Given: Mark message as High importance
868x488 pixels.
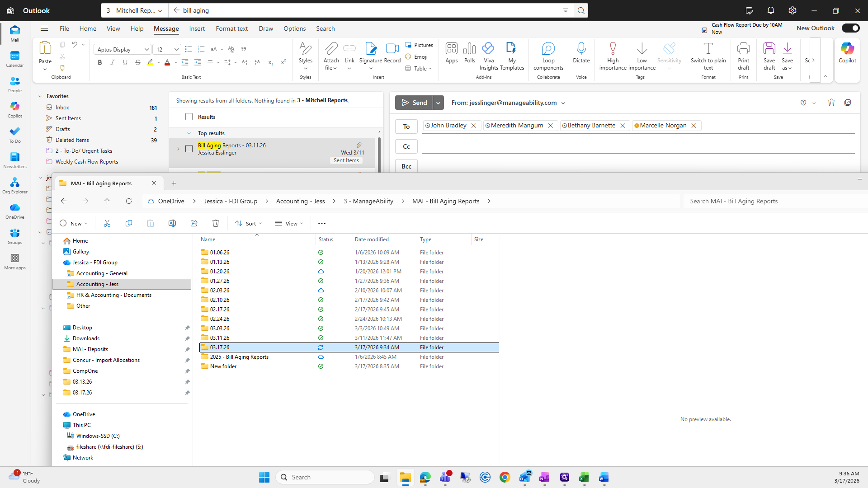Looking at the screenshot, I should click(613, 49).
